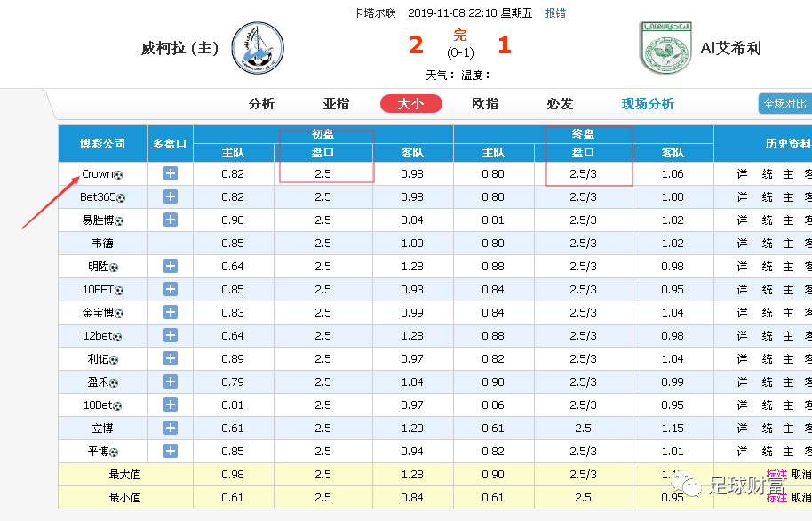
Task: Click Crown initial handicap value 2.5
Action: (x=322, y=174)
